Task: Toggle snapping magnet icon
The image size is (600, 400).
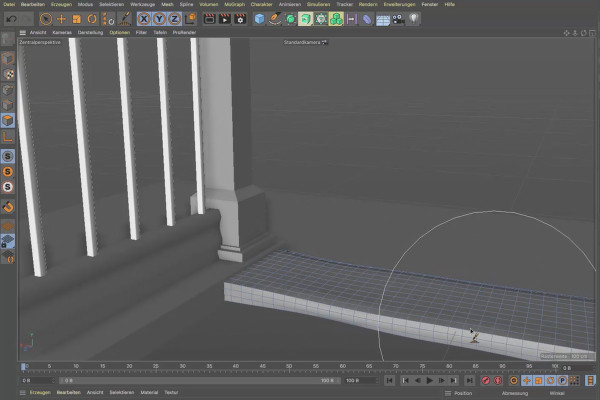Action: pos(8,207)
